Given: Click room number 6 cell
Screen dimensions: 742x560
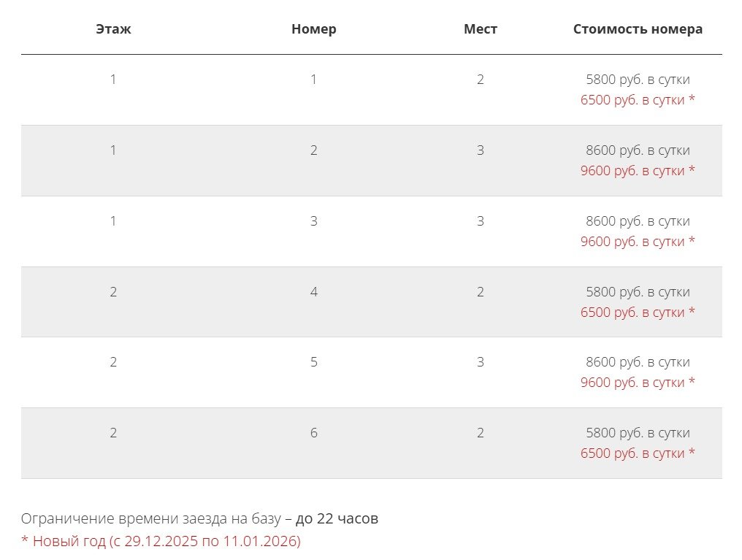Looking at the screenshot, I should pos(313,433).
